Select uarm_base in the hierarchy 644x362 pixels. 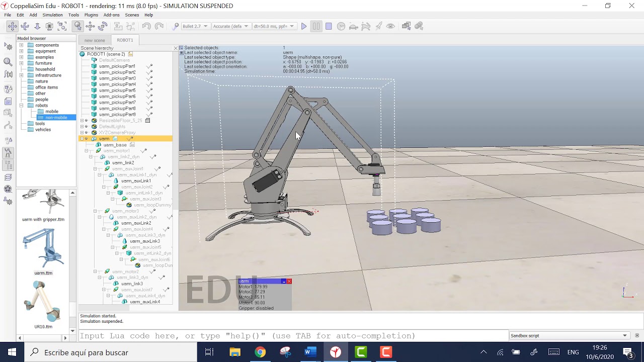[115, 145]
